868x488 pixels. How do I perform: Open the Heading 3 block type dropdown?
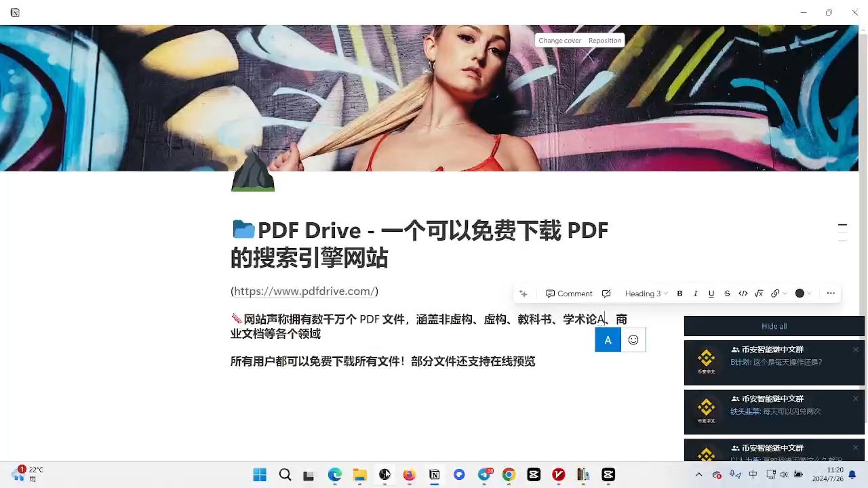pos(646,293)
